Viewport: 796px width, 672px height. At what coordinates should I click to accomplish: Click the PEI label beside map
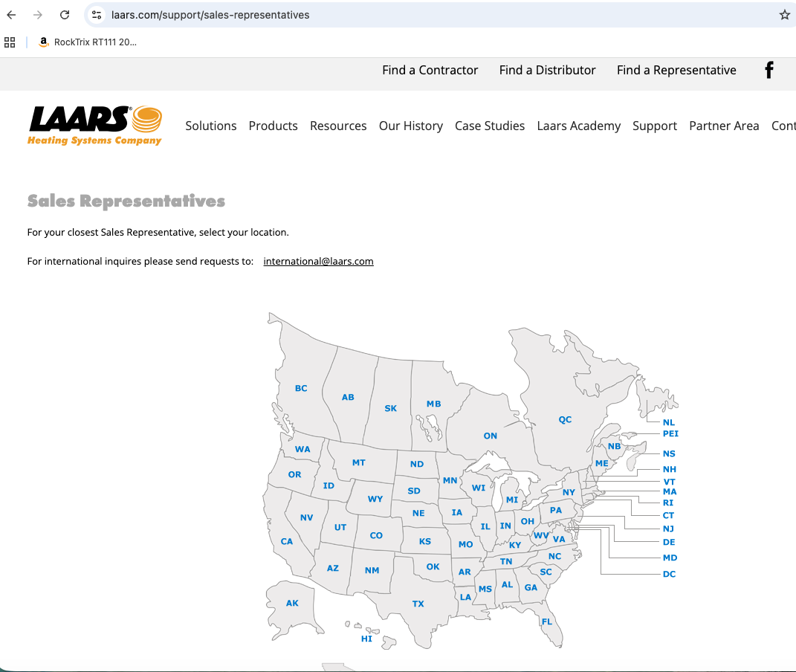point(670,434)
